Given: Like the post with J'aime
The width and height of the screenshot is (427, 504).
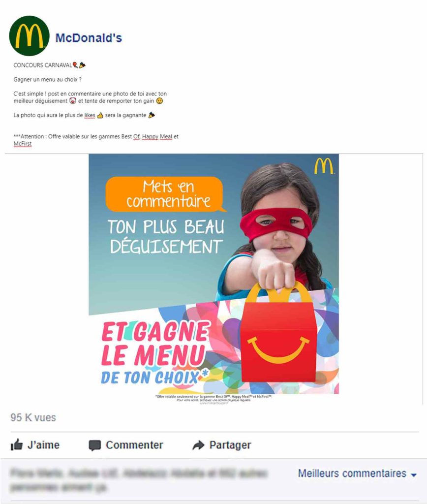Looking at the screenshot, I should click(35, 445).
